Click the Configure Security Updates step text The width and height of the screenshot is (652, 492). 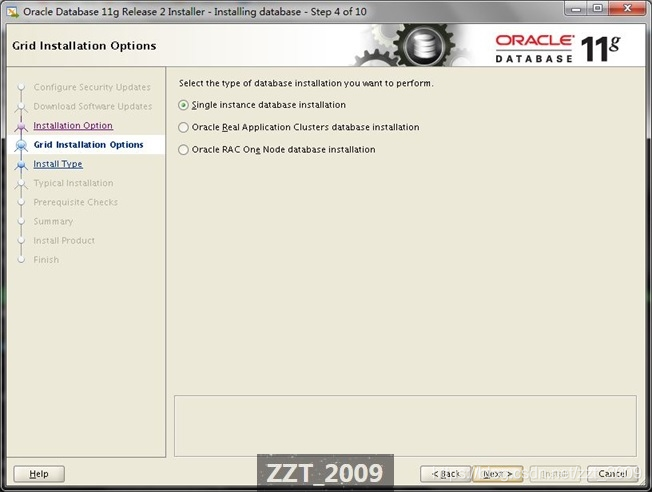[x=92, y=87]
